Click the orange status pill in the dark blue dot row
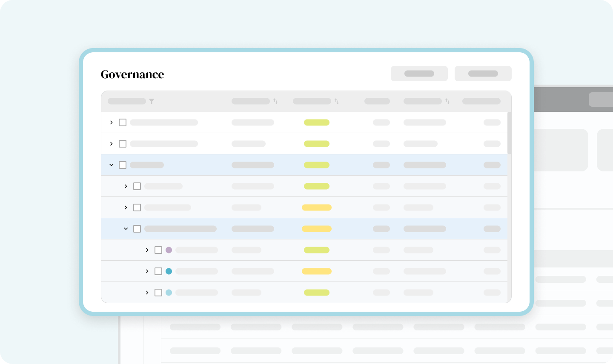Screen dimensions: 613x364 [x=316, y=271]
